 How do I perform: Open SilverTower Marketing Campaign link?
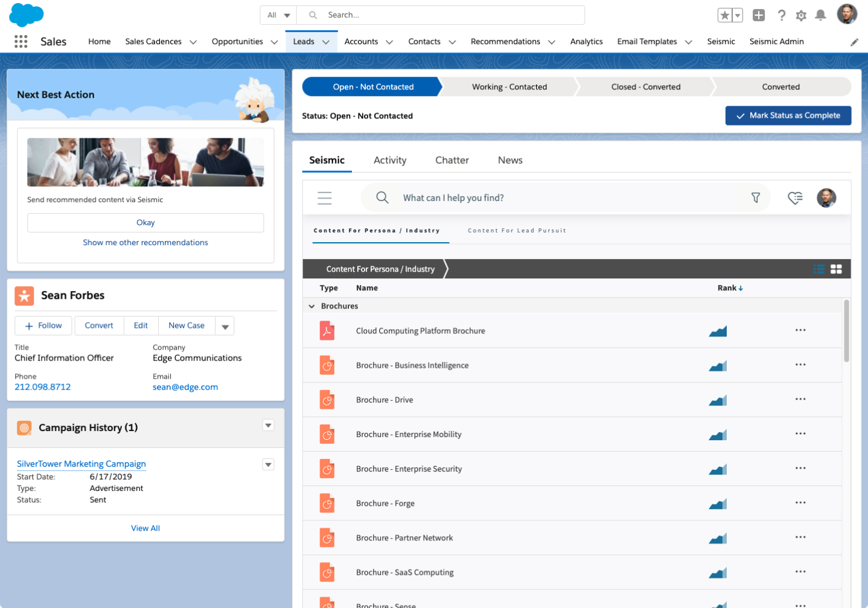click(81, 464)
